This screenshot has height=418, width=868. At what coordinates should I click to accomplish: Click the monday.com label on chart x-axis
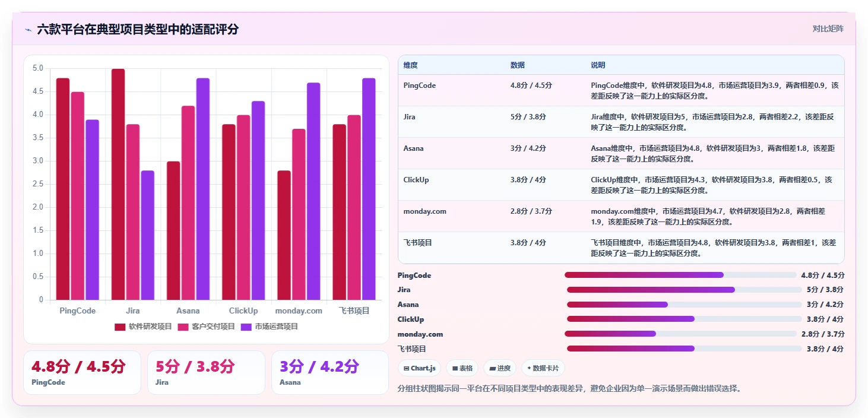click(x=299, y=311)
